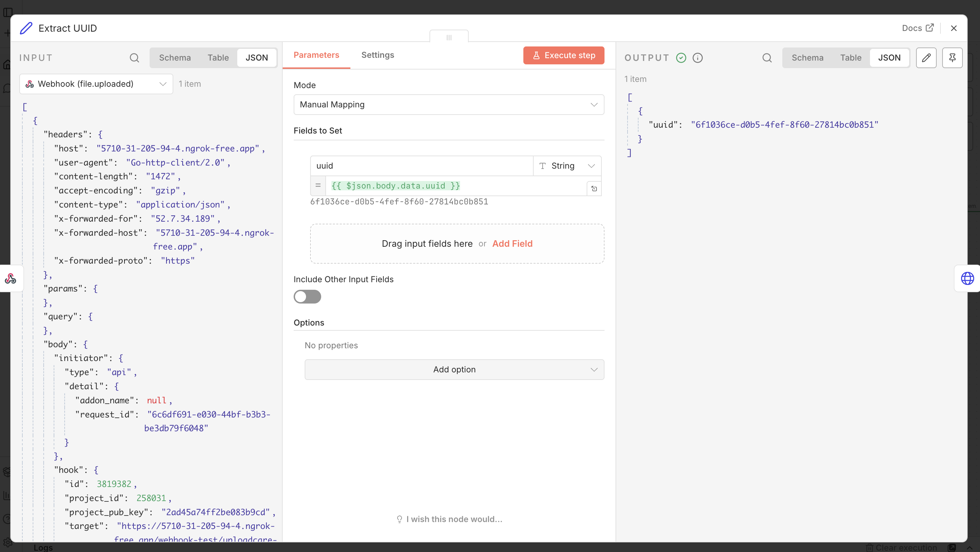Pin the output data
The width and height of the screenshot is (980, 552).
click(952, 58)
